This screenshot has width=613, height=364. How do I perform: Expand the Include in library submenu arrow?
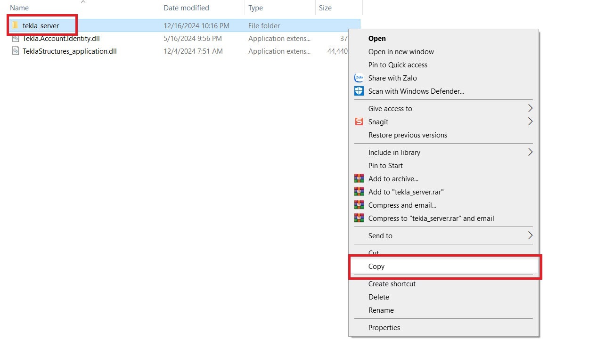(x=530, y=153)
